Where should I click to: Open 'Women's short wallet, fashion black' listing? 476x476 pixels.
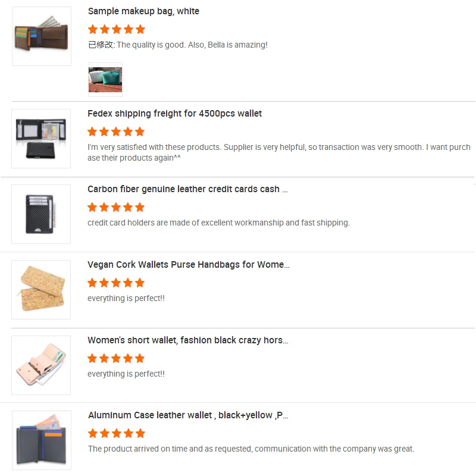point(188,340)
